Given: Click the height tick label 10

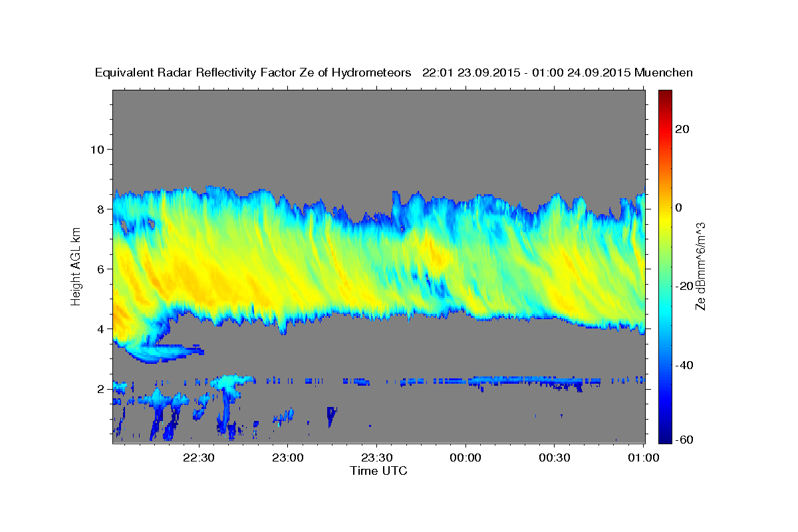Looking at the screenshot, I should [97, 149].
